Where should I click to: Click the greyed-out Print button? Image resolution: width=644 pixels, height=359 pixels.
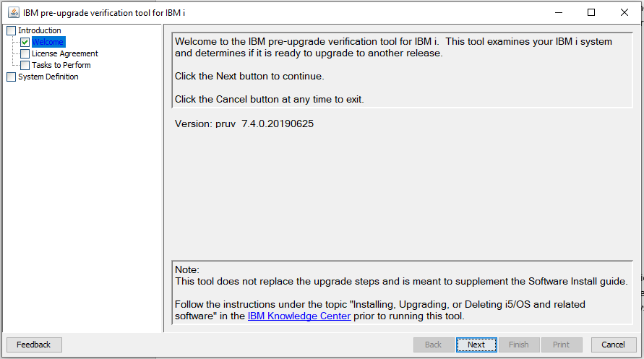click(562, 345)
